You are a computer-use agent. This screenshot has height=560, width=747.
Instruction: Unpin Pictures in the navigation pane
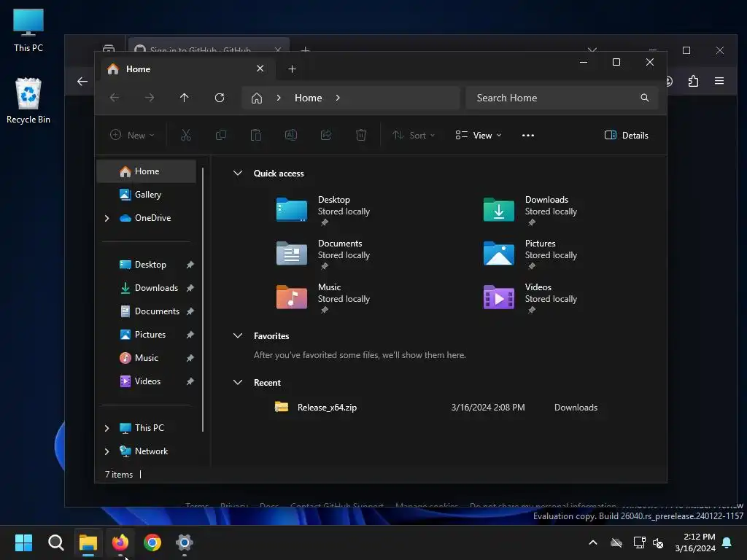pos(190,335)
